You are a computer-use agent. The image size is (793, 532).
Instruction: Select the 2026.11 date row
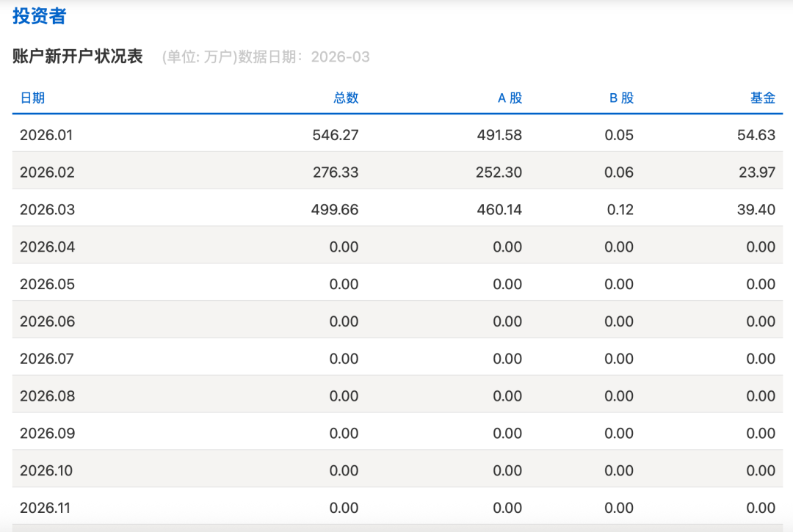click(46, 508)
